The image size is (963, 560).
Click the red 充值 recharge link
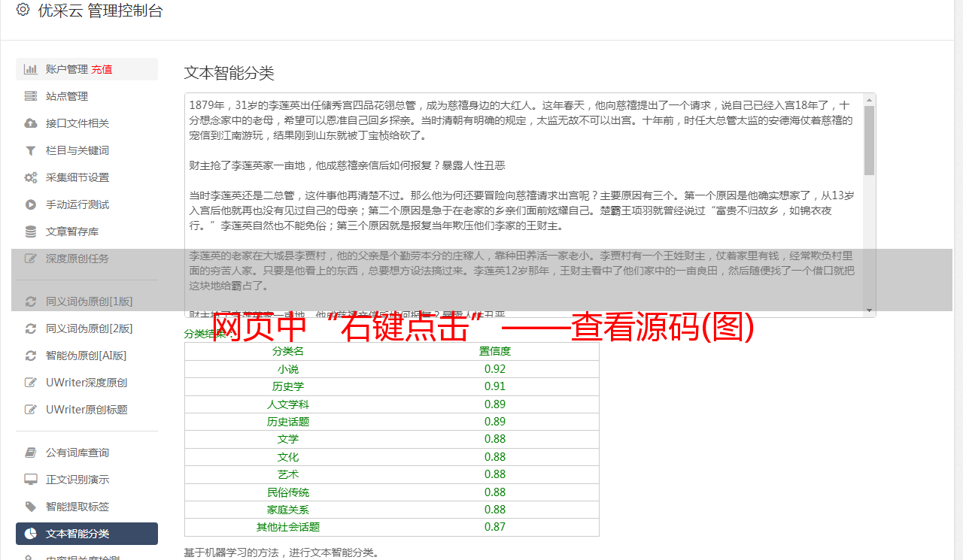102,69
